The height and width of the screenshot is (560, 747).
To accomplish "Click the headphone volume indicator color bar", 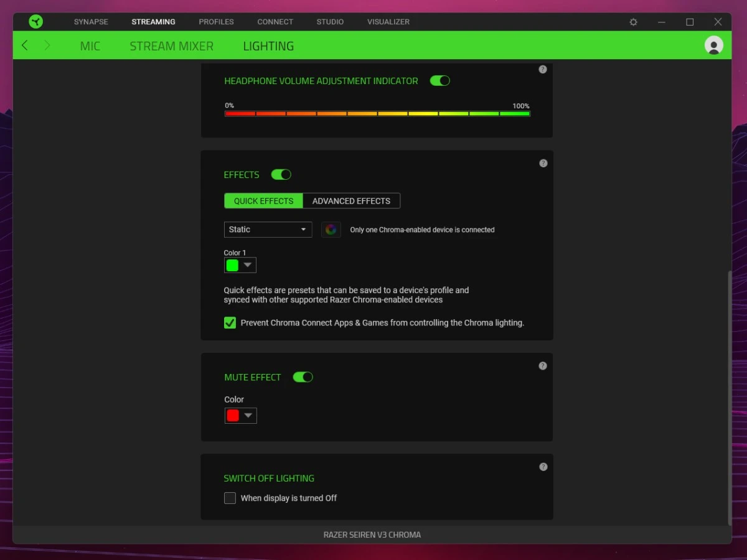I will (377, 114).
